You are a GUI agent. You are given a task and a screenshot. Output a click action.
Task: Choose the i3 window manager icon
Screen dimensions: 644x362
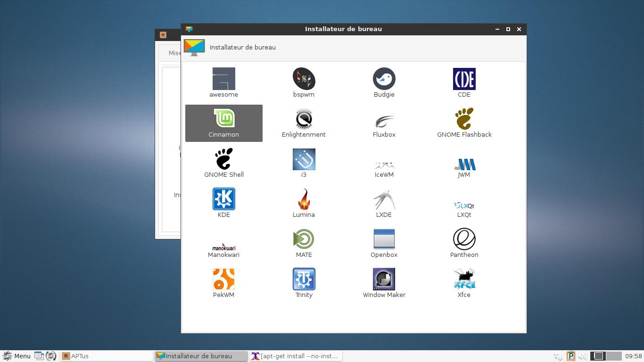point(304,159)
